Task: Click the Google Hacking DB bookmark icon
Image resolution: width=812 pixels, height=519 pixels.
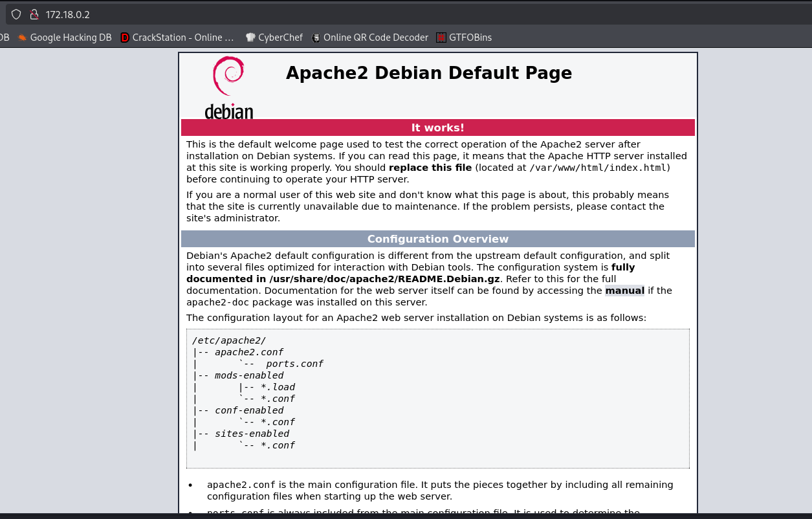Action: 23,38
